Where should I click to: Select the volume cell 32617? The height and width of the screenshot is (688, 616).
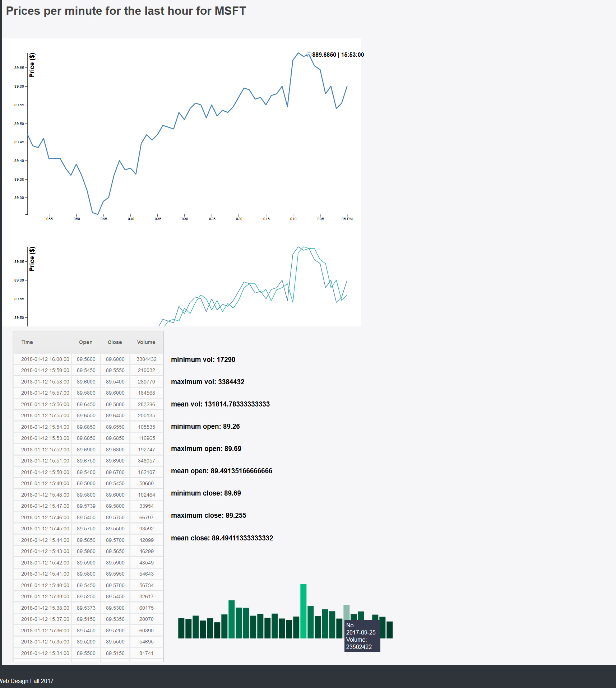147,596
